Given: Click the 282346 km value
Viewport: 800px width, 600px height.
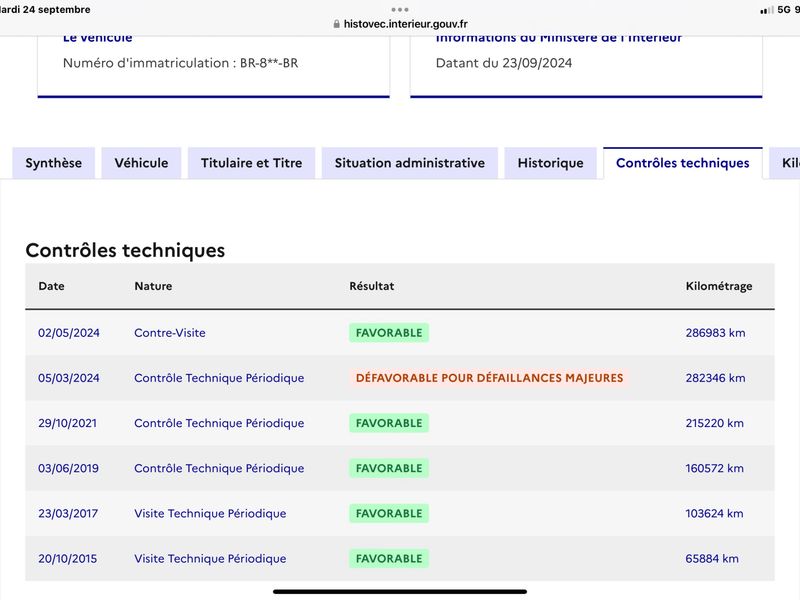Looking at the screenshot, I should (715, 378).
